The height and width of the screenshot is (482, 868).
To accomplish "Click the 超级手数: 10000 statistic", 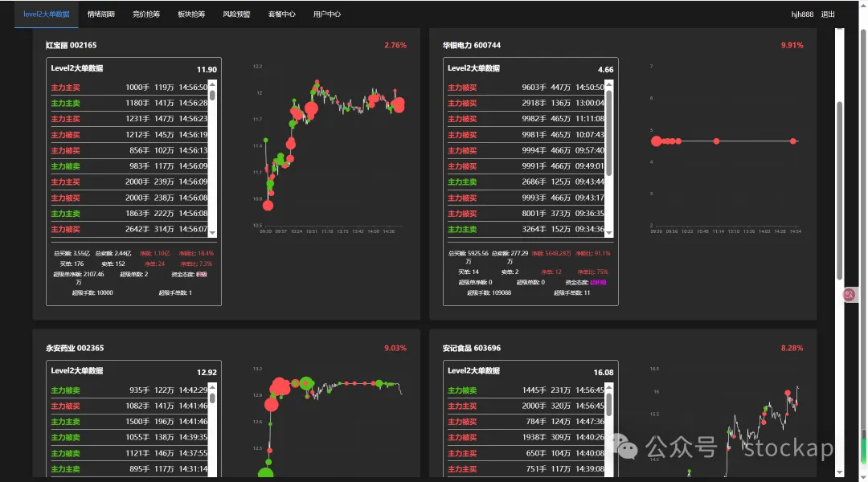I will point(92,292).
